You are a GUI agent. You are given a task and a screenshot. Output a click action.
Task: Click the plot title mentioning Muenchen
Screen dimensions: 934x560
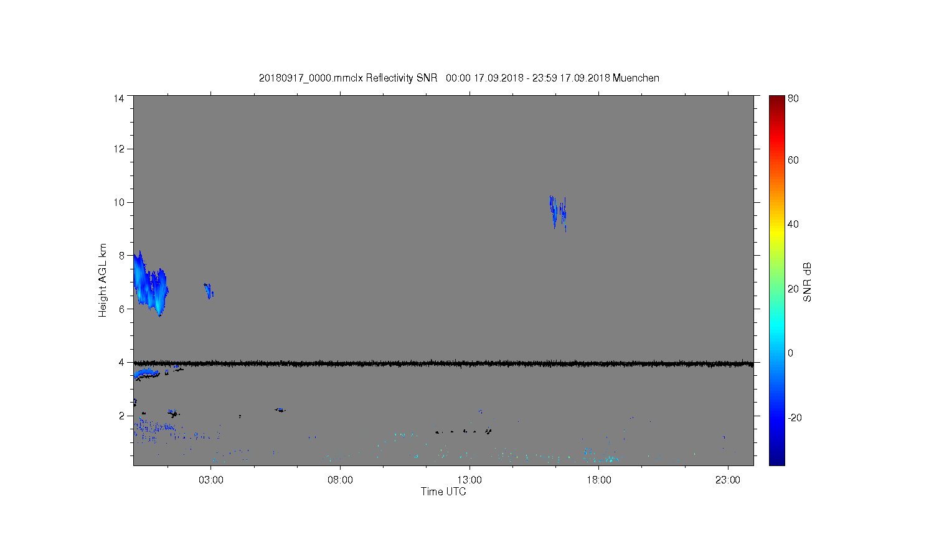(x=459, y=78)
